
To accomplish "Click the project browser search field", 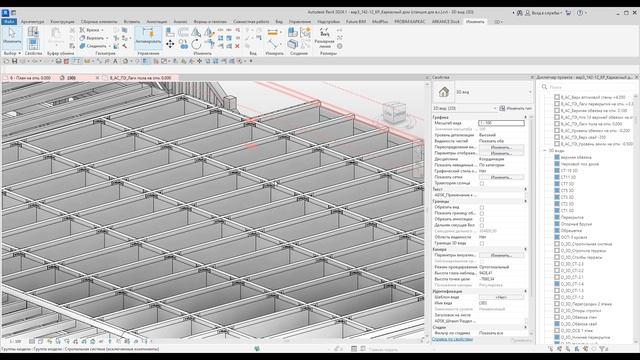I will coord(587,87).
